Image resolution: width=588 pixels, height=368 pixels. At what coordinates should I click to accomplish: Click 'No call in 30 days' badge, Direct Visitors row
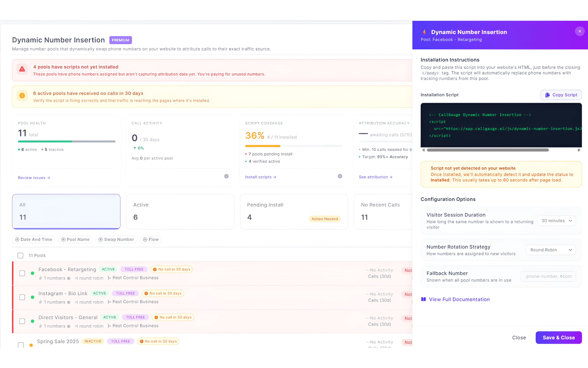[x=173, y=317]
